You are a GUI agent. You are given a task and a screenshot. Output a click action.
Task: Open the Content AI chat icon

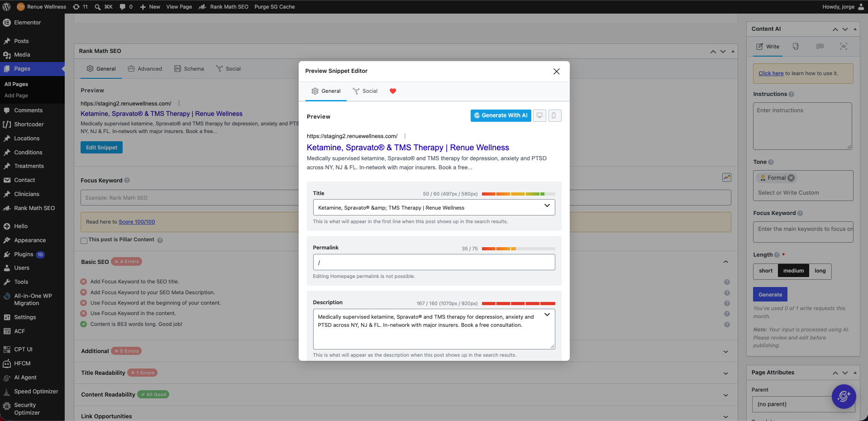[x=820, y=47]
